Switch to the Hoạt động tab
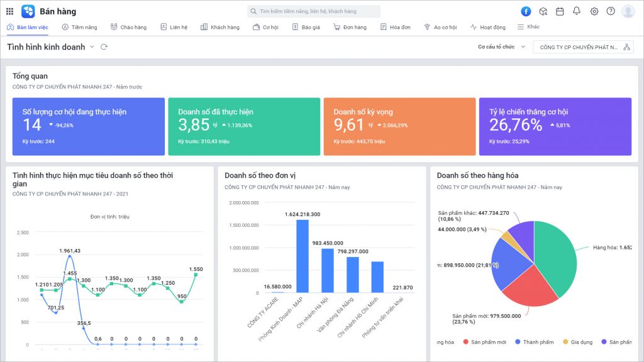This screenshot has width=644, height=362. click(x=488, y=27)
